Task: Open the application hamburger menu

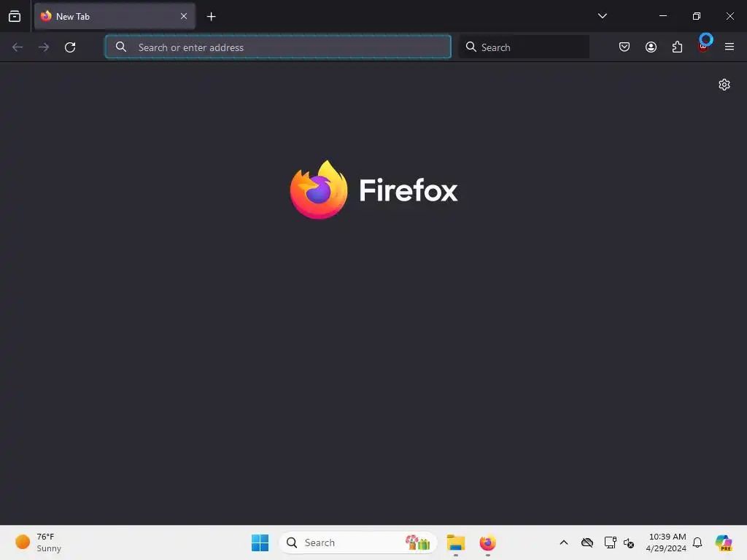Action: coord(729,47)
